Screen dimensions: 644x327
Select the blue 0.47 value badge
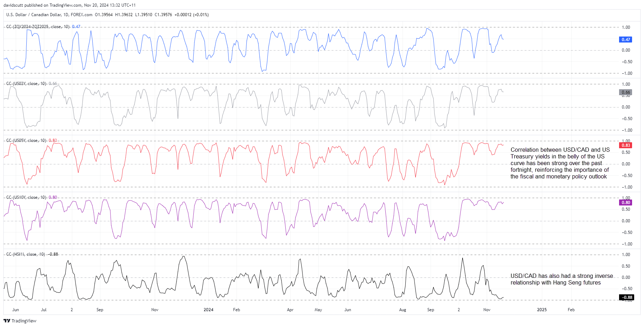click(x=626, y=40)
